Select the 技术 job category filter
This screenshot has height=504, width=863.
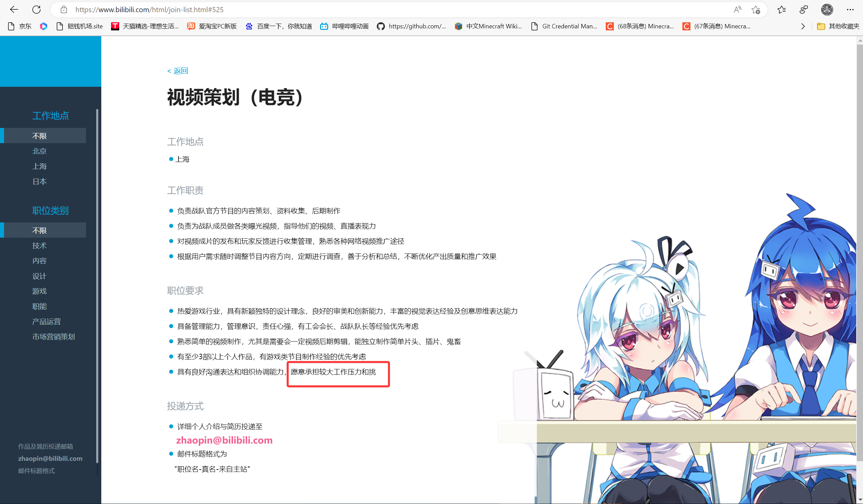coord(40,245)
